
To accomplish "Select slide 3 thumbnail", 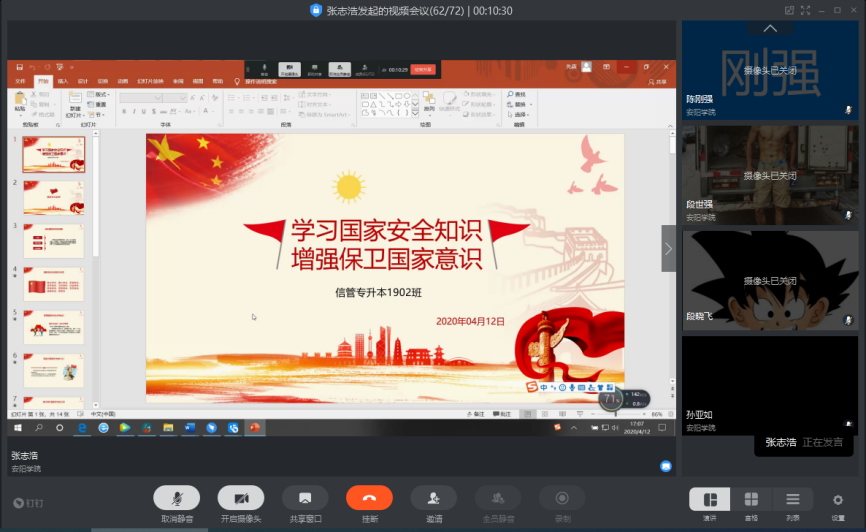I will 54,241.
